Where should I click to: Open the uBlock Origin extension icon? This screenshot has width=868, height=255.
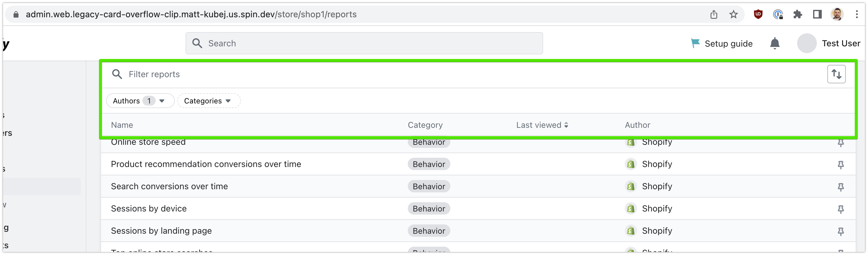pos(758,15)
